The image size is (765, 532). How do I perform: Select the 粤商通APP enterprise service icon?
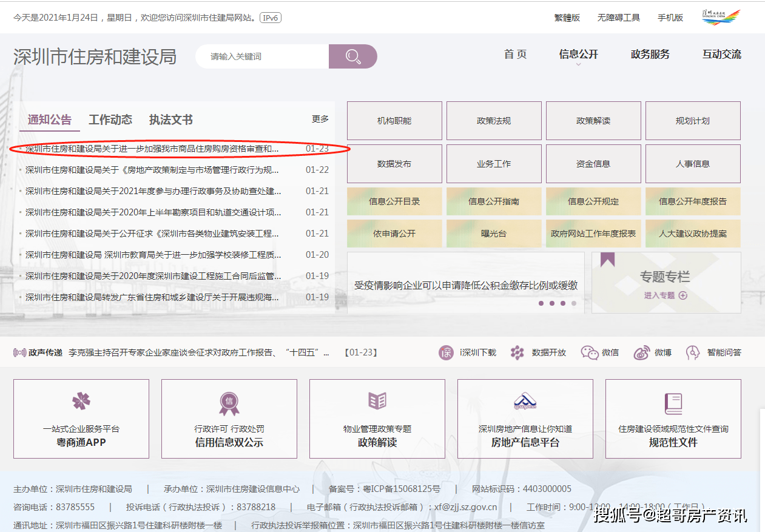tap(80, 402)
